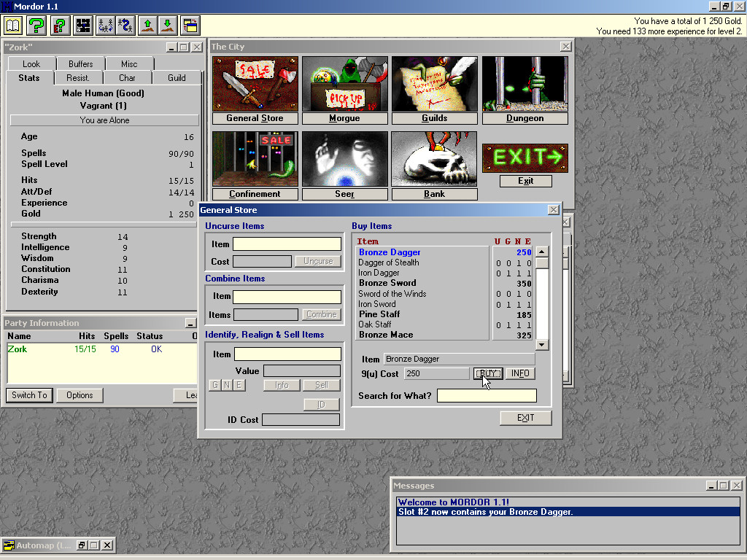Click Switch To in Party Information

[29, 395]
